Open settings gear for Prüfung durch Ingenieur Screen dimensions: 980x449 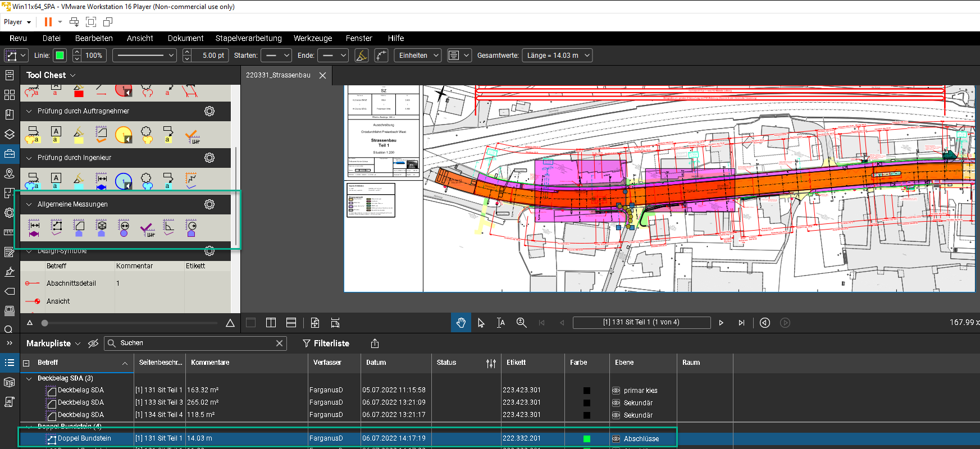click(209, 158)
